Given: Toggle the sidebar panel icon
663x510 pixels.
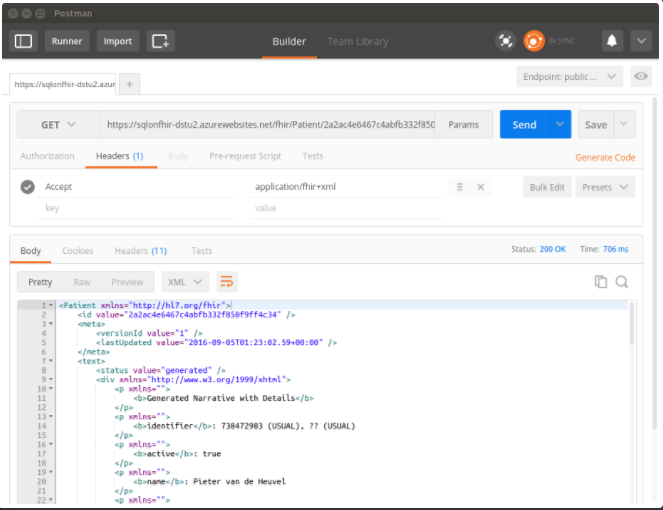Looking at the screenshot, I should pos(24,41).
